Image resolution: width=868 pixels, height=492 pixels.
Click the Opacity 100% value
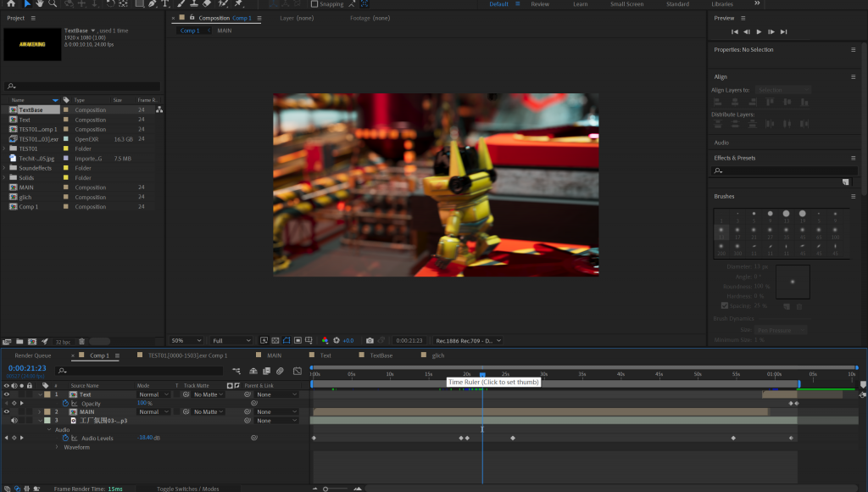point(144,403)
